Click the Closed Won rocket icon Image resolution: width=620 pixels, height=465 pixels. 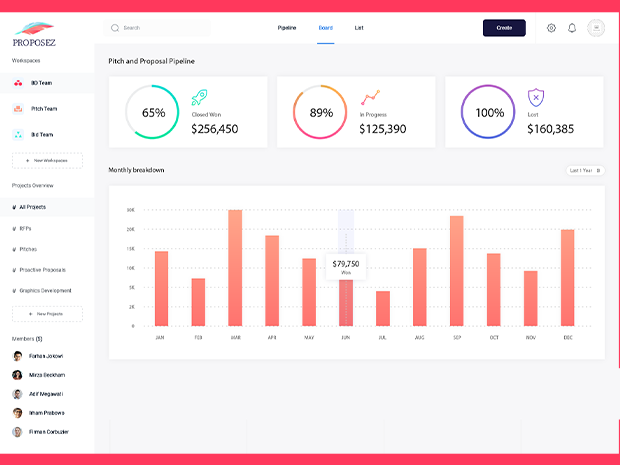pos(199,97)
